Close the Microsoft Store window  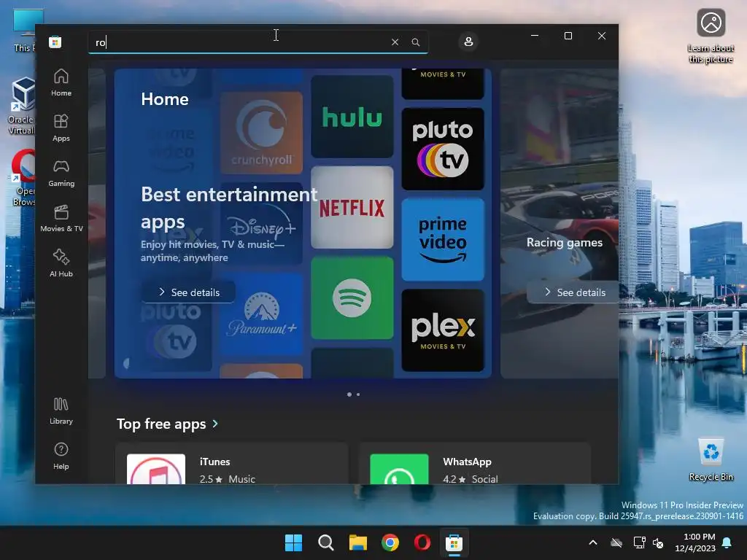coord(602,36)
